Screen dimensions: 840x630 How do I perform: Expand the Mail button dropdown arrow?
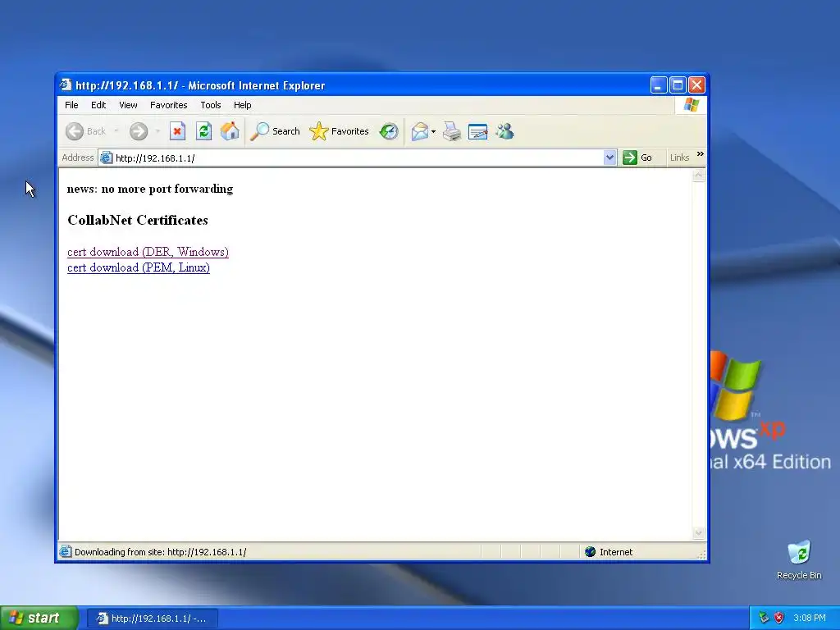click(433, 131)
